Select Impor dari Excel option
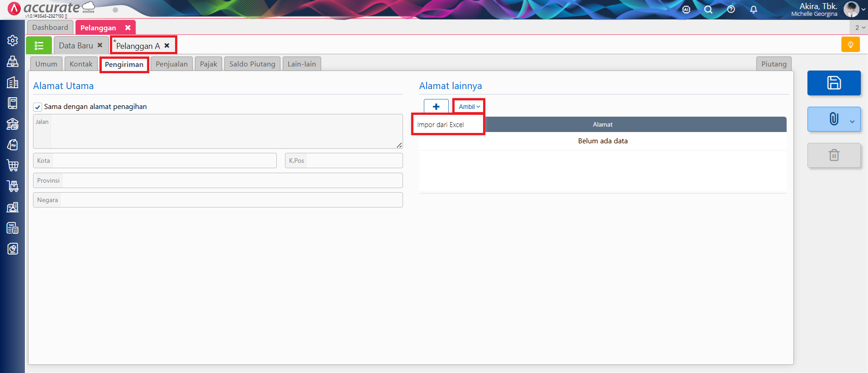868x373 pixels. pyautogui.click(x=441, y=125)
